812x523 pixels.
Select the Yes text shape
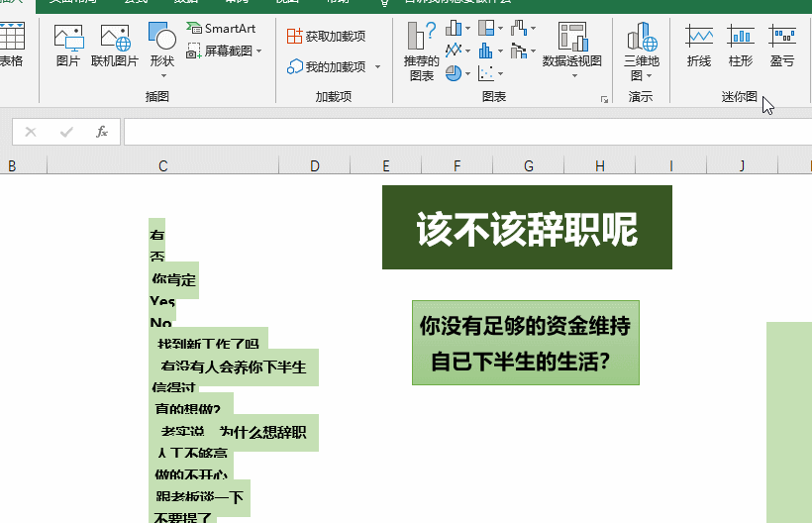[x=162, y=301]
